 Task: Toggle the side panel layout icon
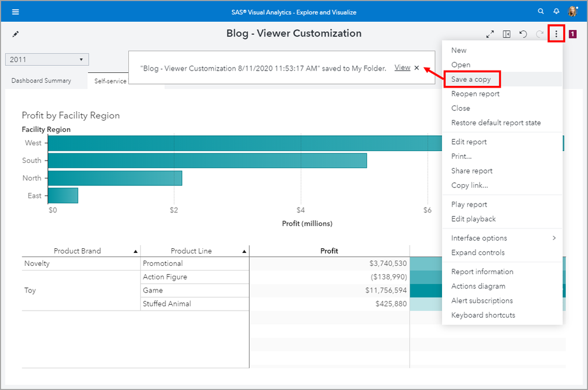[506, 35]
